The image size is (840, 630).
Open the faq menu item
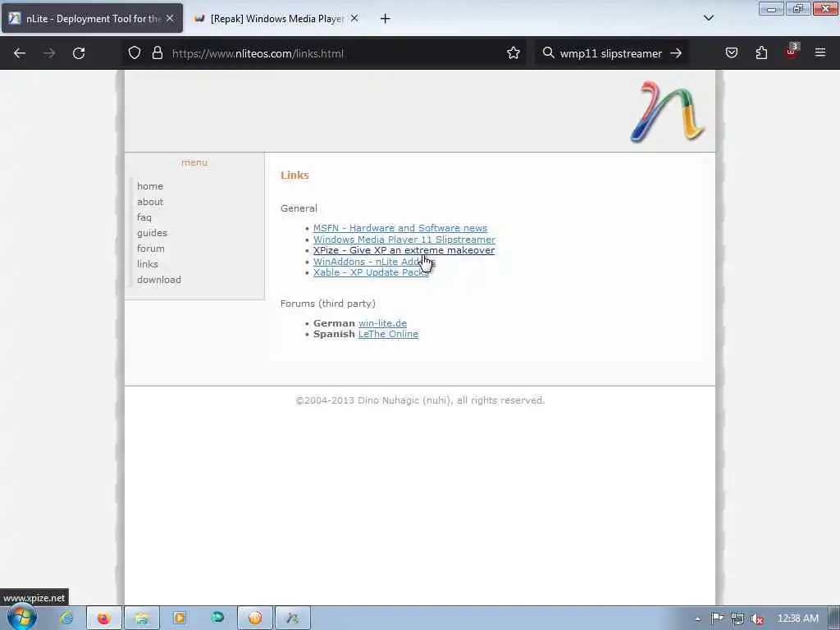[144, 217]
